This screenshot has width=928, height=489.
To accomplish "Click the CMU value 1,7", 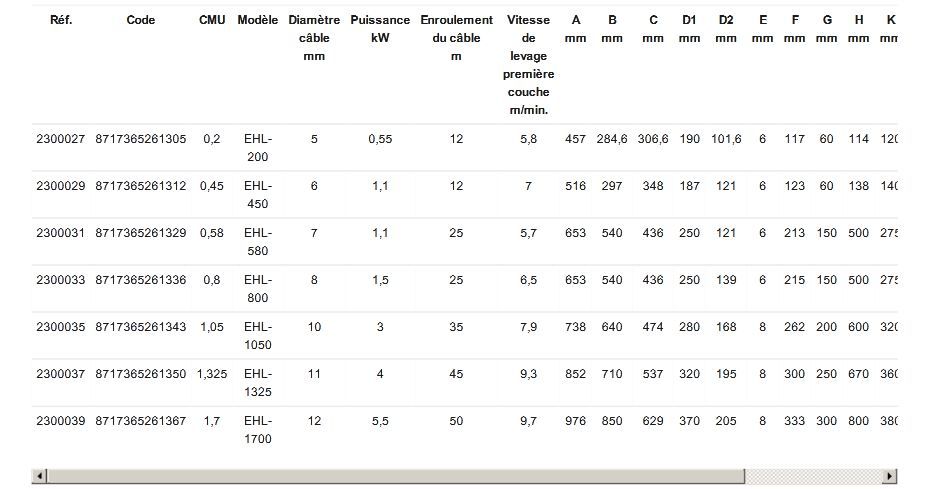I will tap(212, 421).
